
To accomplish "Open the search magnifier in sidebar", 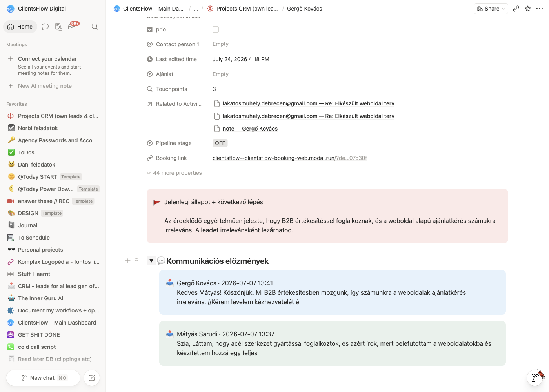I will tap(95, 27).
